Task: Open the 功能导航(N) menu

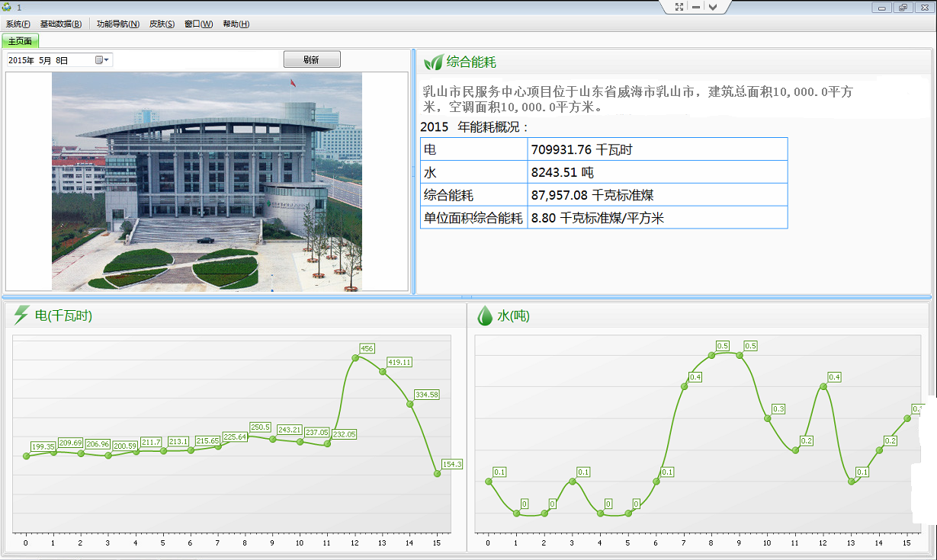Action: tap(117, 24)
